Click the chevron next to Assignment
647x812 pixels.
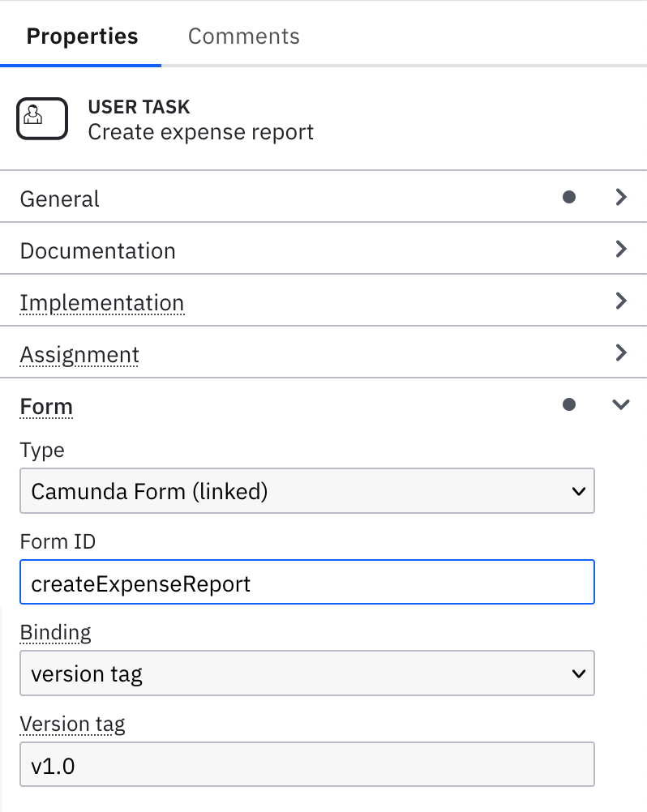click(621, 353)
